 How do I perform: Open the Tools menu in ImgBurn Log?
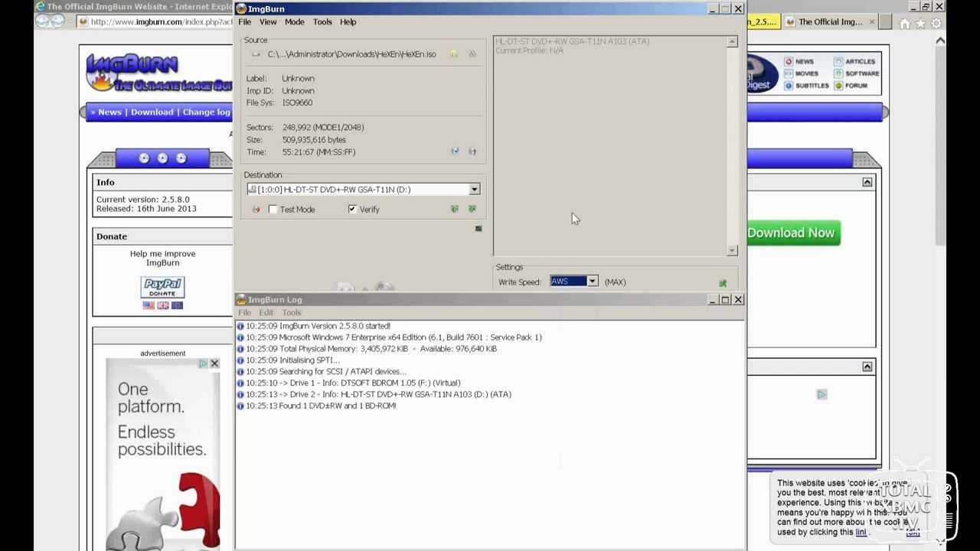[x=292, y=312]
